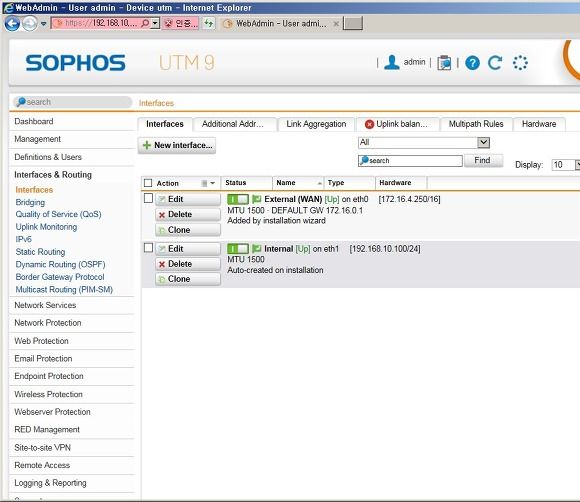The width and height of the screenshot is (580, 502).
Task: Sort interfaces by Name column
Action: [x=298, y=183]
